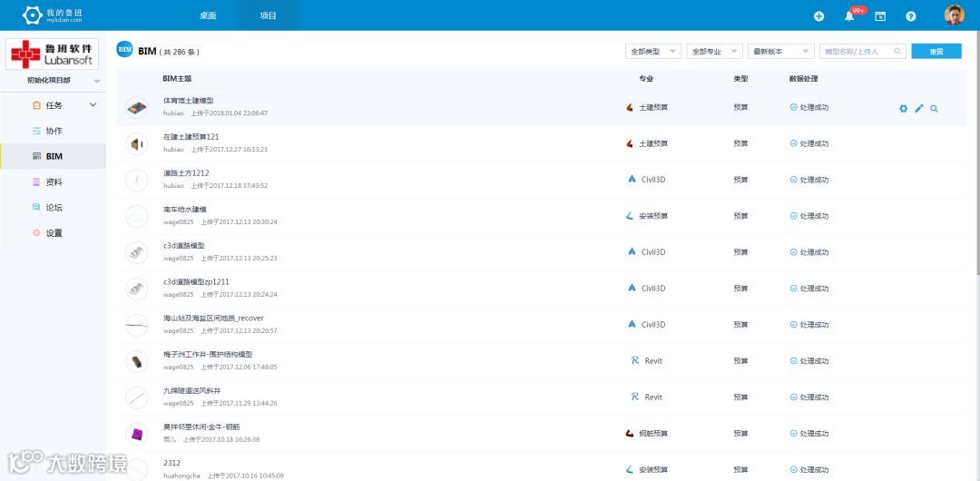Click 安装预算 icon in 2312 row
980x481 pixels.
pos(630,469)
